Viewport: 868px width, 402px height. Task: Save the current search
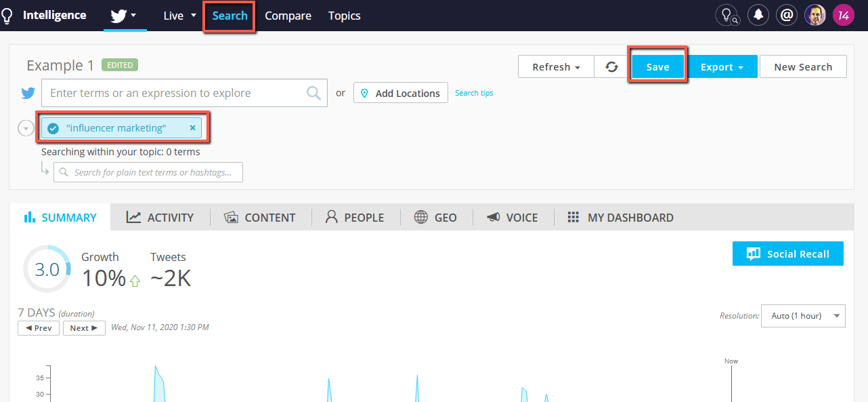657,66
